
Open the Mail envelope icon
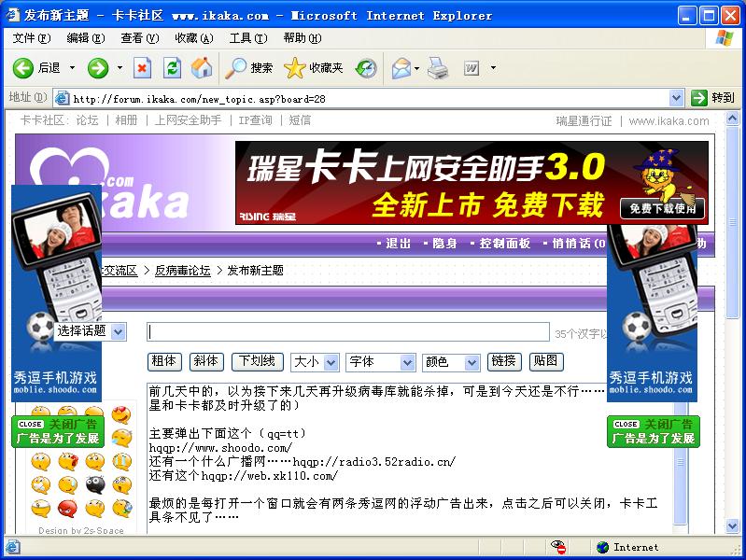(401, 68)
